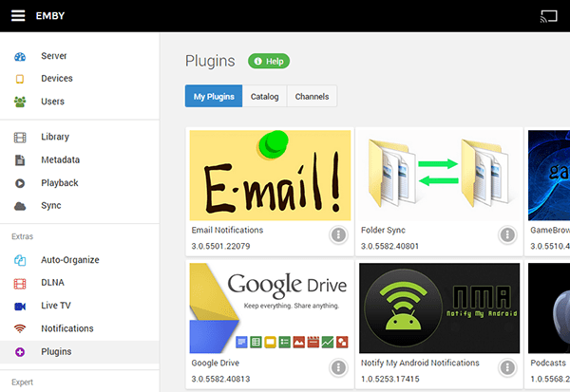The height and width of the screenshot is (392, 570).
Task: Click the Library film icon
Action: pyautogui.click(x=20, y=138)
